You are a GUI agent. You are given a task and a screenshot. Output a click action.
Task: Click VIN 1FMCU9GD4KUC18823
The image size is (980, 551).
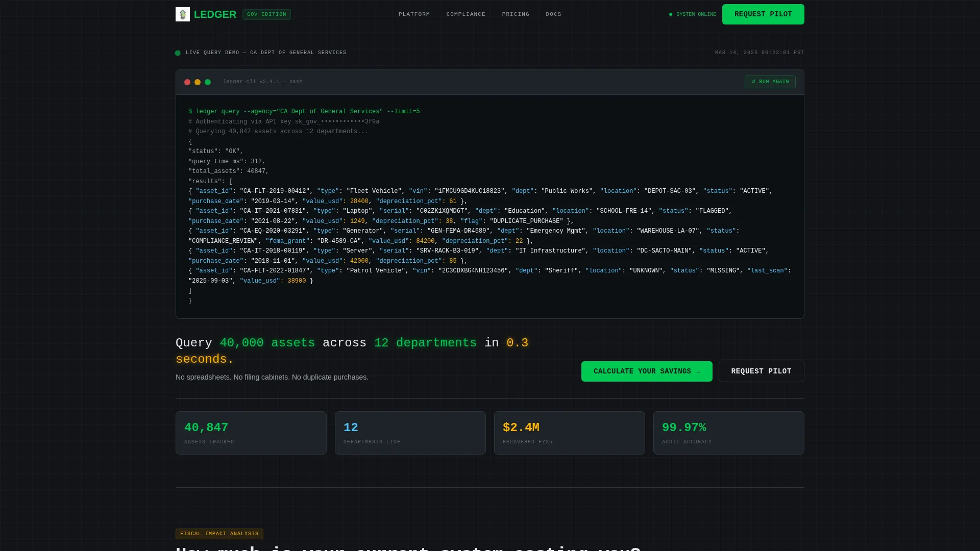pyautogui.click(x=470, y=191)
